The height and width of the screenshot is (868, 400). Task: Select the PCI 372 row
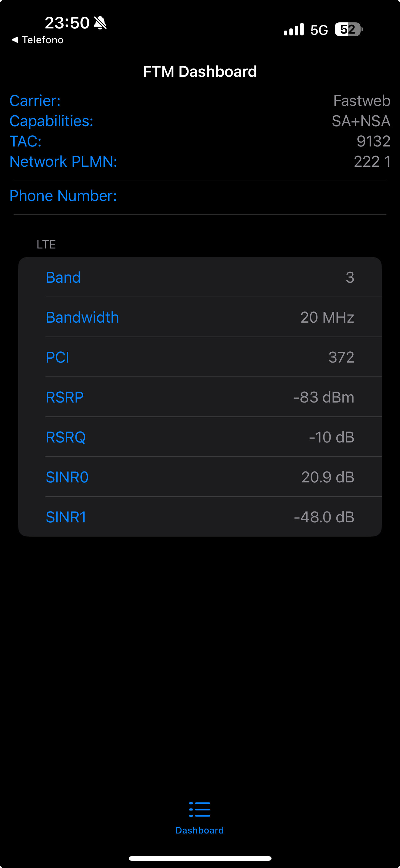200,357
